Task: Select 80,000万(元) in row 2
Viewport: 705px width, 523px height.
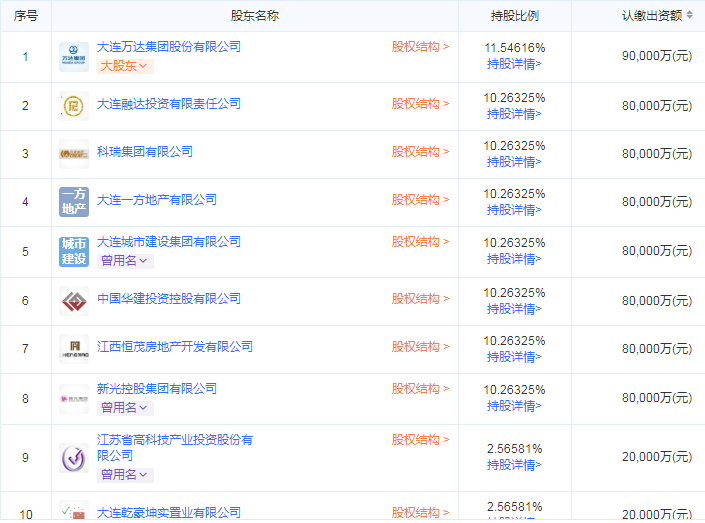Action: 657,106
